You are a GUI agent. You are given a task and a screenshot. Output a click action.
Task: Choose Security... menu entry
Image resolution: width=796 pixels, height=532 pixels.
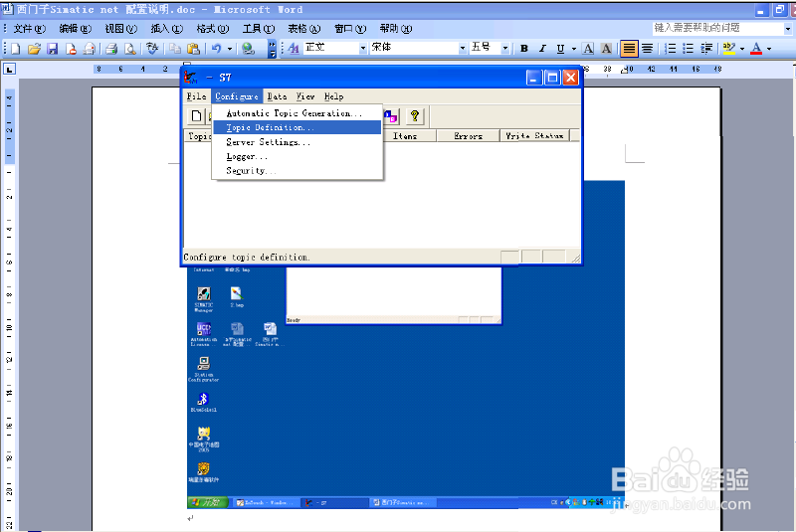point(297,171)
